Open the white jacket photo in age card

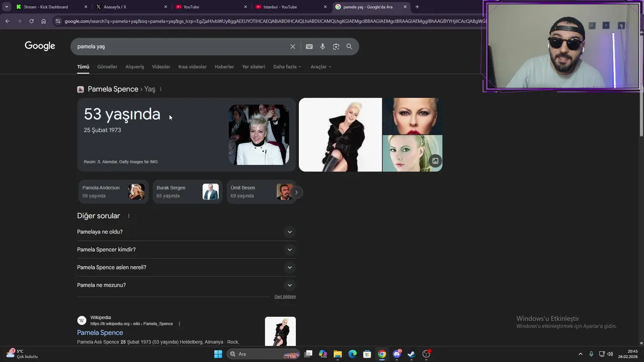[259, 135]
